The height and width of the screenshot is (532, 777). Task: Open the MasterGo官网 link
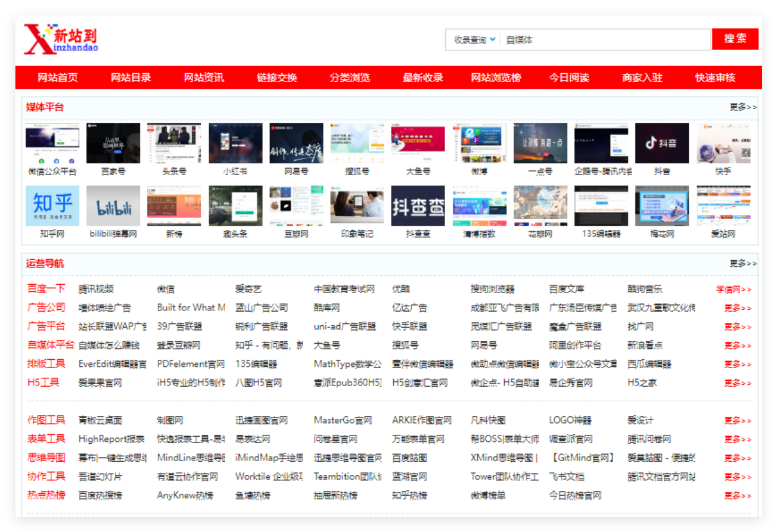click(343, 420)
